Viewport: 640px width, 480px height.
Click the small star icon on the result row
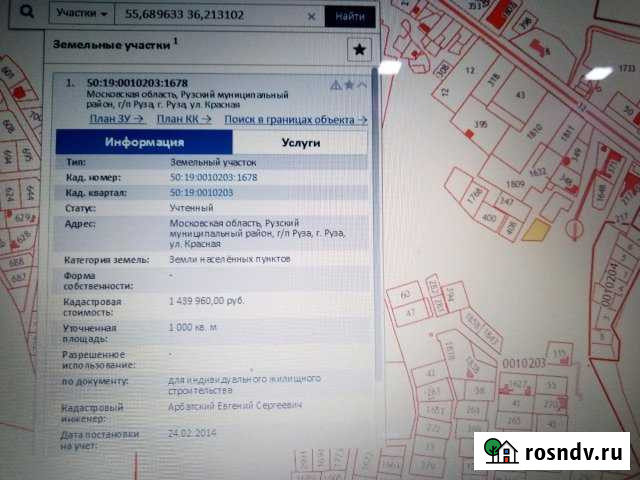pos(349,85)
